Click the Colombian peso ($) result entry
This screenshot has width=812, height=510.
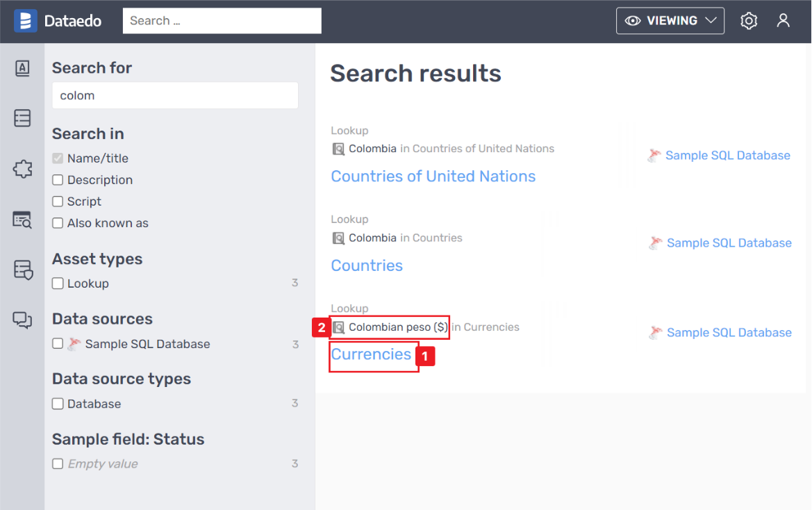pos(397,327)
